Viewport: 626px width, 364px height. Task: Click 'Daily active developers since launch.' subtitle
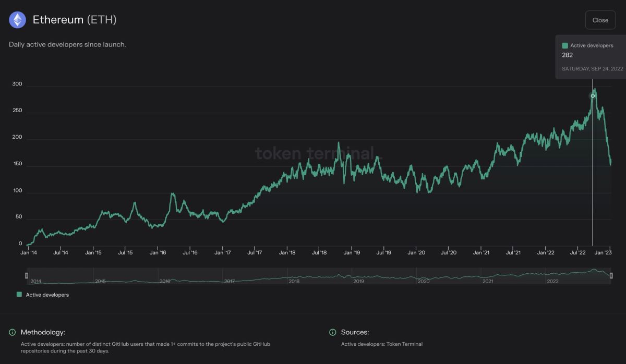(67, 45)
